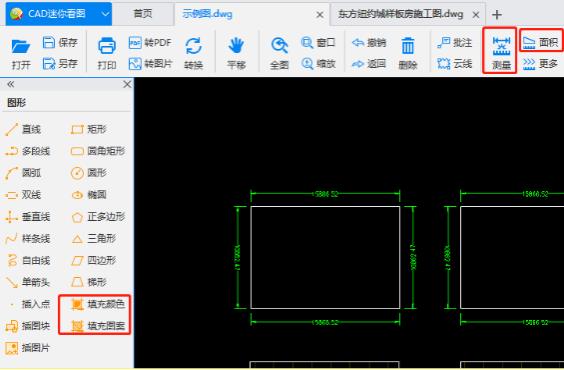
Task: Select the 单箭头 single arrow tool
Action: click(x=27, y=282)
